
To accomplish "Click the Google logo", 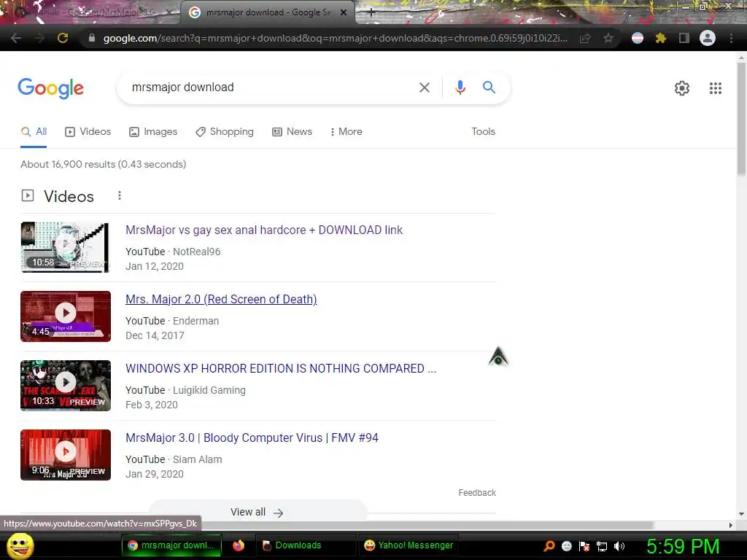I will (51, 88).
